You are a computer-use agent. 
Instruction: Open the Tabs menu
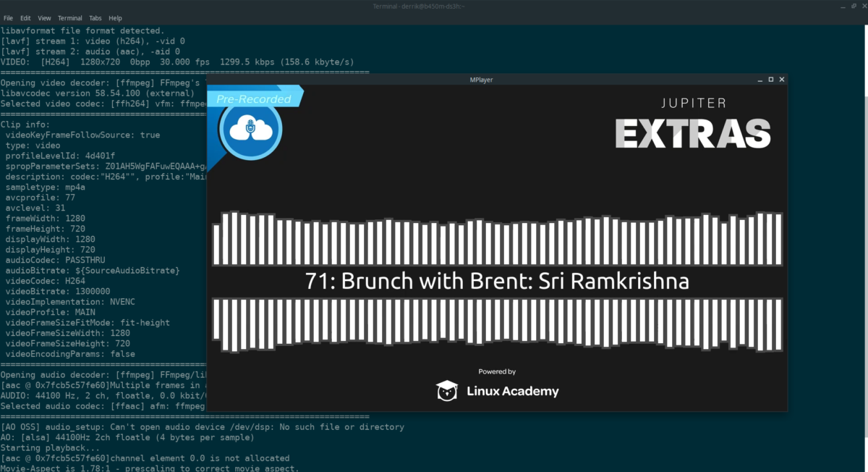click(95, 17)
